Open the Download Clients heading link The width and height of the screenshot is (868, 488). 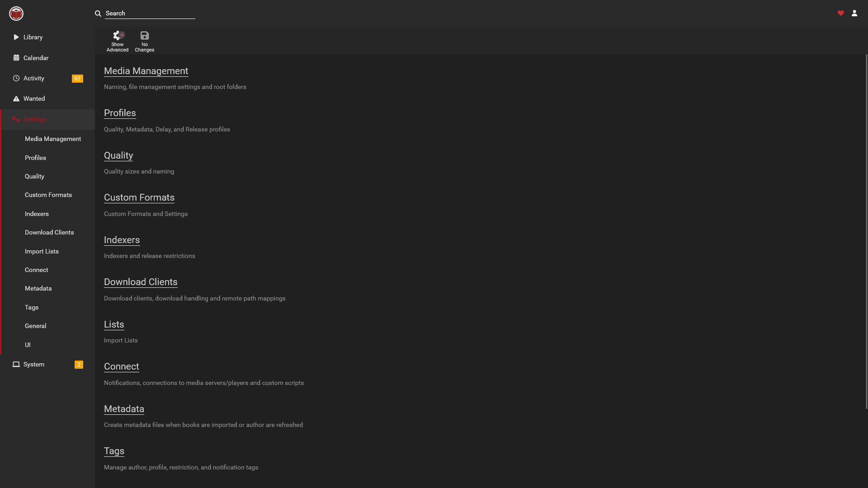141,282
